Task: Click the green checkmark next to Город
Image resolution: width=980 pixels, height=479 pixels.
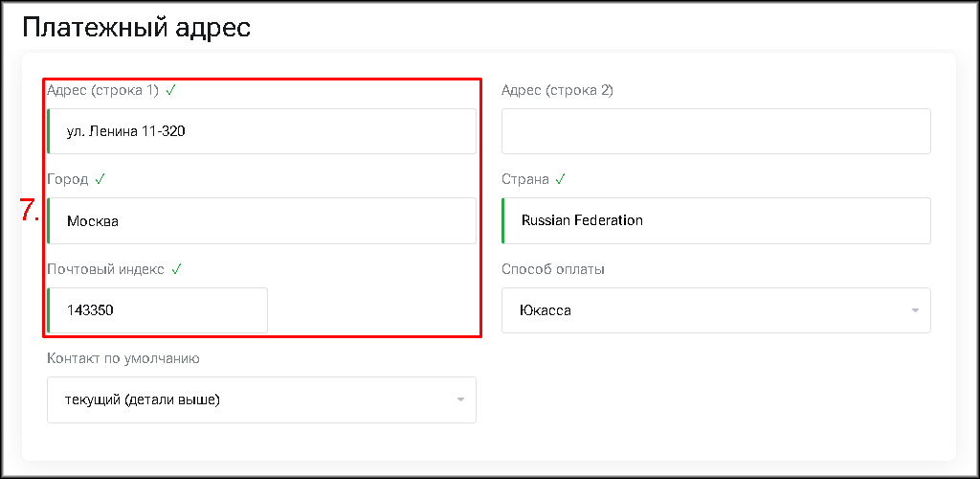Action: pos(100,179)
